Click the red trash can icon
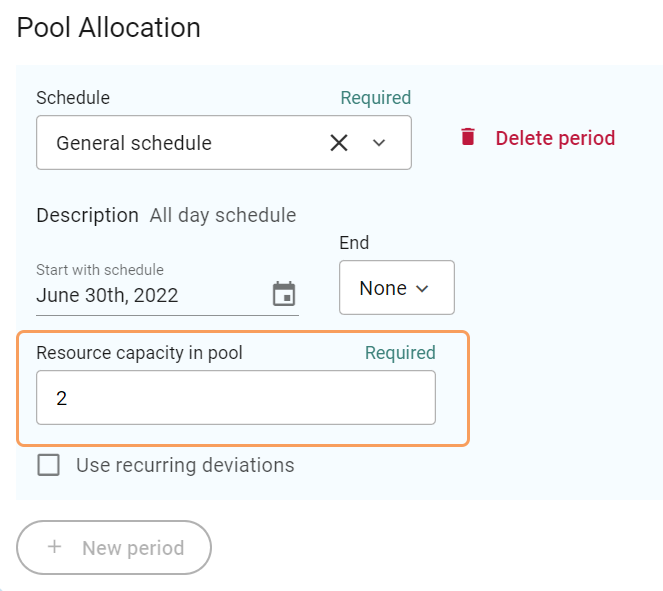The height and width of the screenshot is (591, 663). [x=468, y=138]
